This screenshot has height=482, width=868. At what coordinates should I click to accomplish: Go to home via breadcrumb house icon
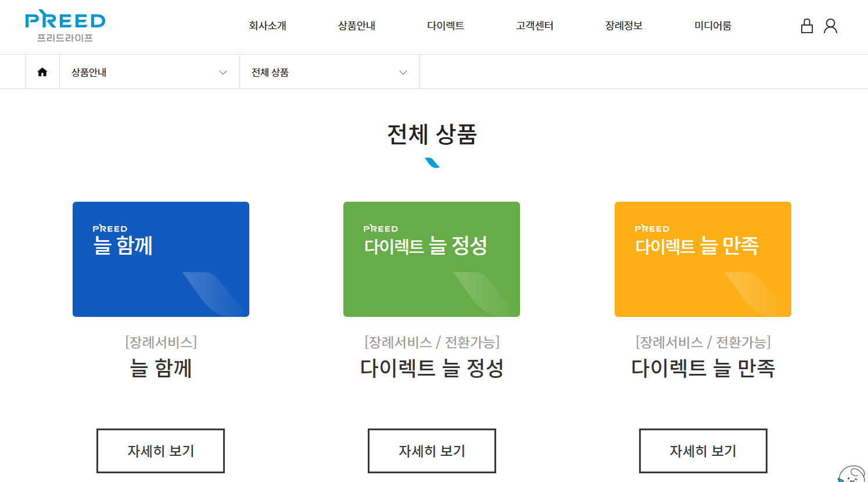(x=42, y=72)
